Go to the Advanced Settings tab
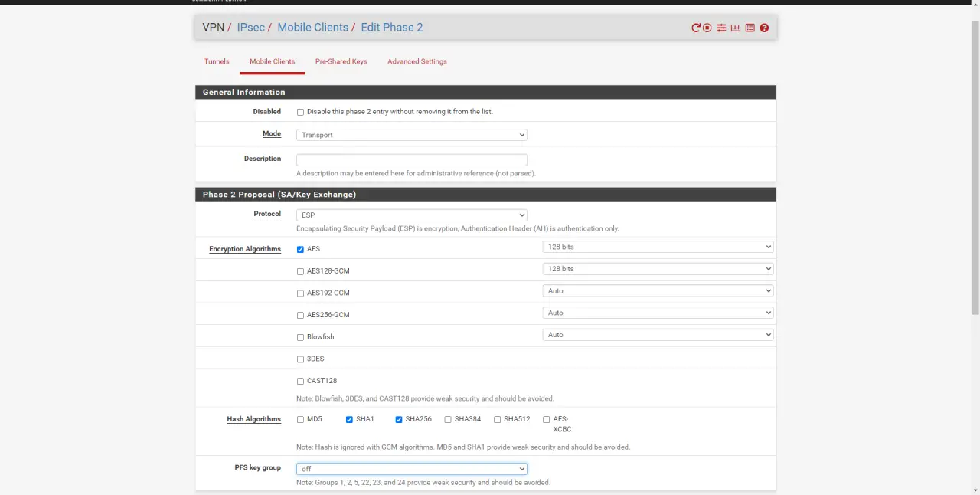The width and height of the screenshot is (980, 495). click(416, 61)
